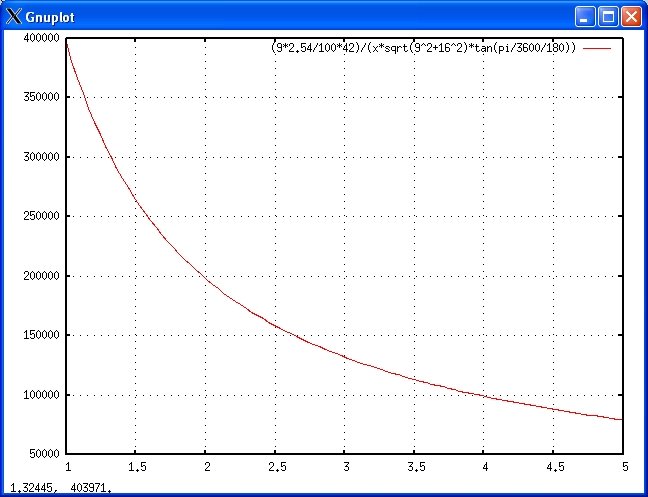
Task: Click the y-axis label 350000
Action: (x=42, y=97)
